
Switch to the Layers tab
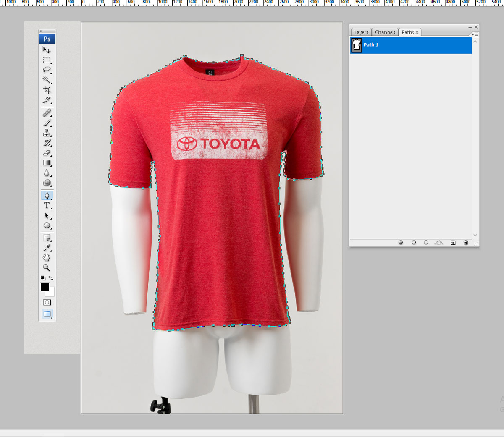pyautogui.click(x=361, y=32)
